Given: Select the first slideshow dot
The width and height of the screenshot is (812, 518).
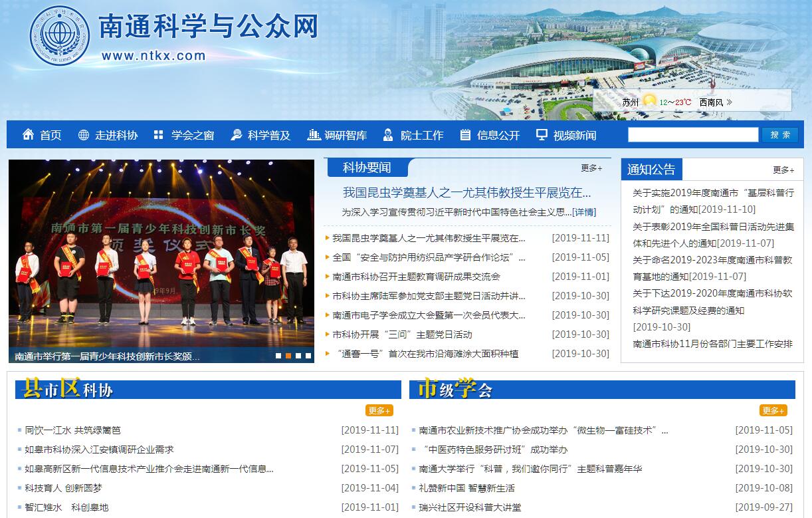Looking at the screenshot, I should click(278, 356).
